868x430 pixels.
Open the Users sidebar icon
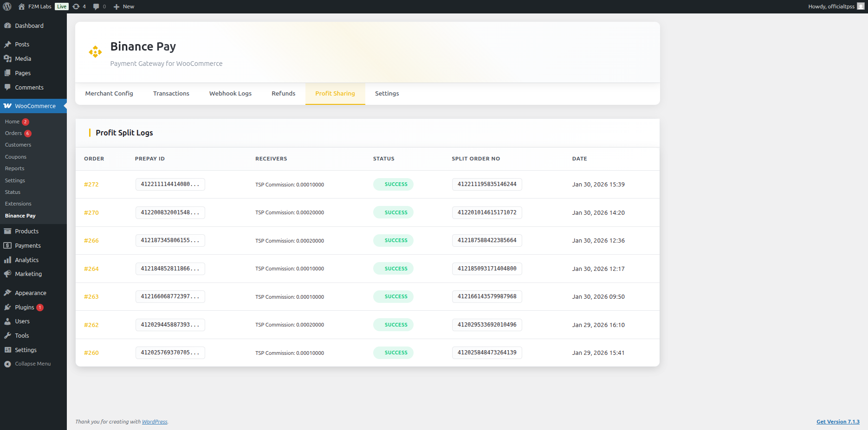tap(7, 321)
